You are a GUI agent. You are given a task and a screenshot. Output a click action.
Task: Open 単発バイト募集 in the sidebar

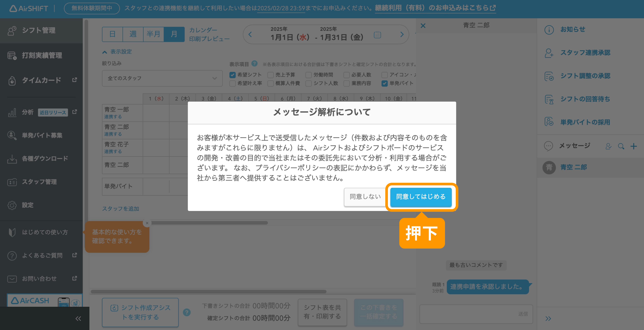[x=41, y=135]
